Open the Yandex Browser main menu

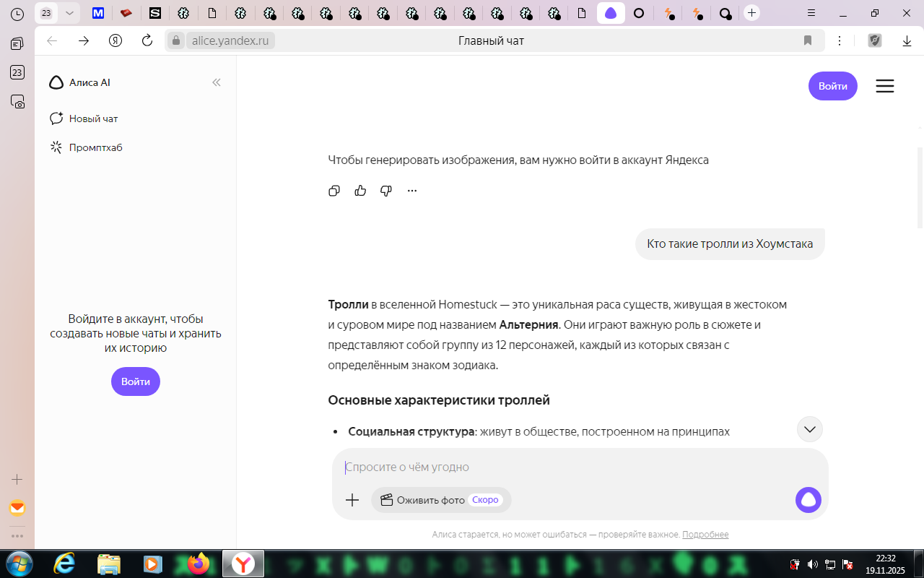pyautogui.click(x=811, y=13)
